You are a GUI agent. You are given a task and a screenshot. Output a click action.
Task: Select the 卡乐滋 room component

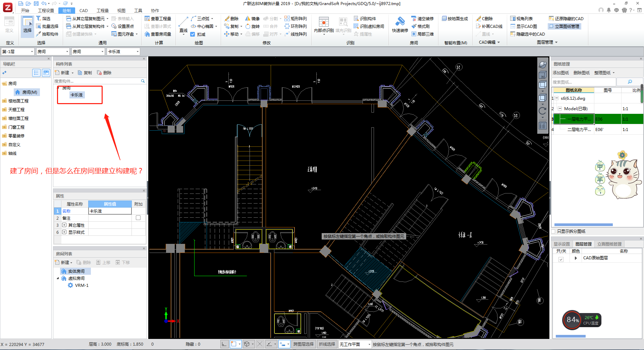77,95
